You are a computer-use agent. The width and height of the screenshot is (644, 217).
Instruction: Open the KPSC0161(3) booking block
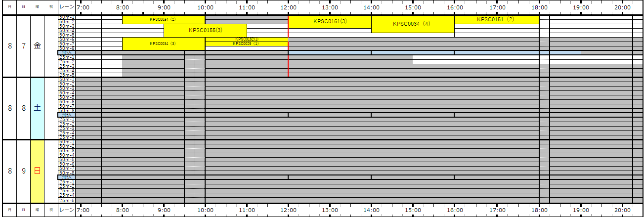pos(330,22)
